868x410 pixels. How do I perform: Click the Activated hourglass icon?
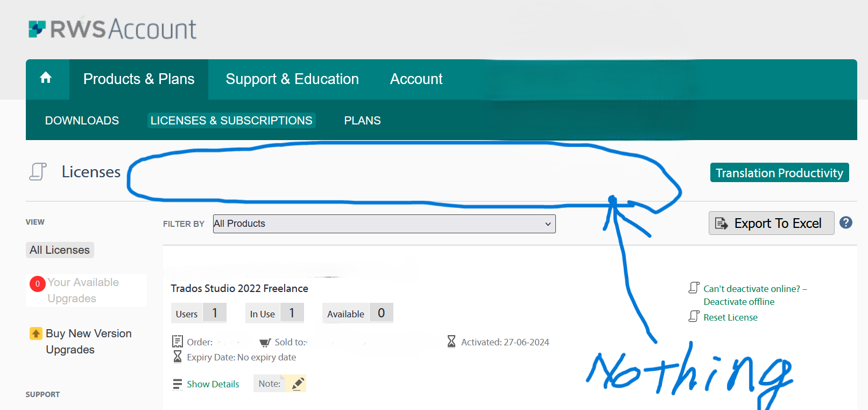pos(451,342)
